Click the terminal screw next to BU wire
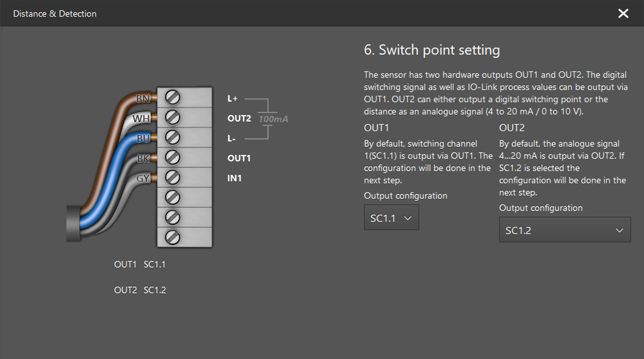 pyautogui.click(x=173, y=138)
